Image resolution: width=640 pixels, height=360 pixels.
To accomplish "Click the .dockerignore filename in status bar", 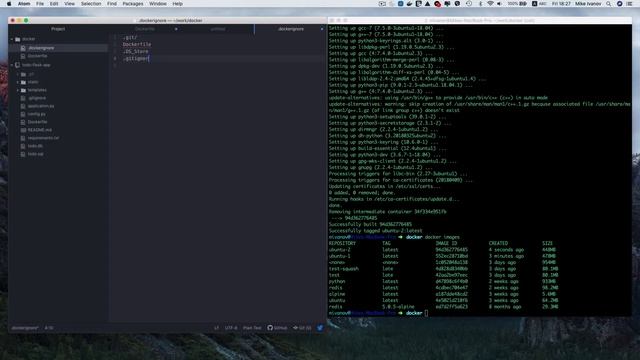I will tap(25, 328).
